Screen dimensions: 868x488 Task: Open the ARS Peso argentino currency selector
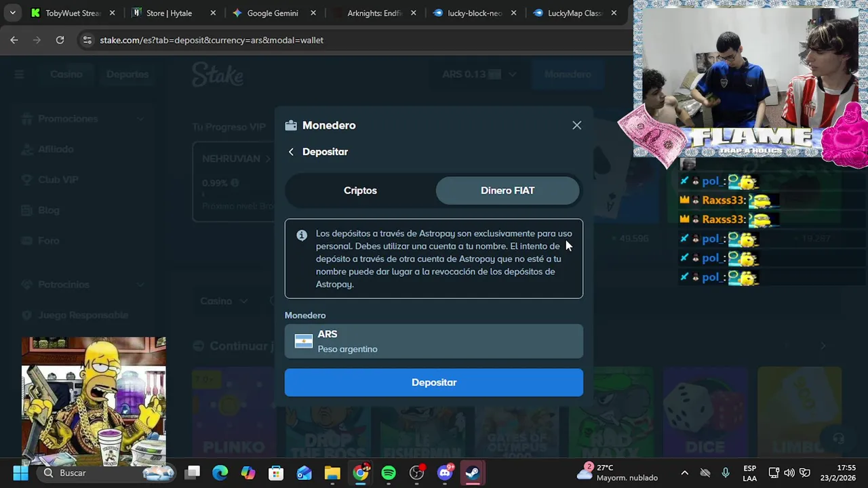434,341
